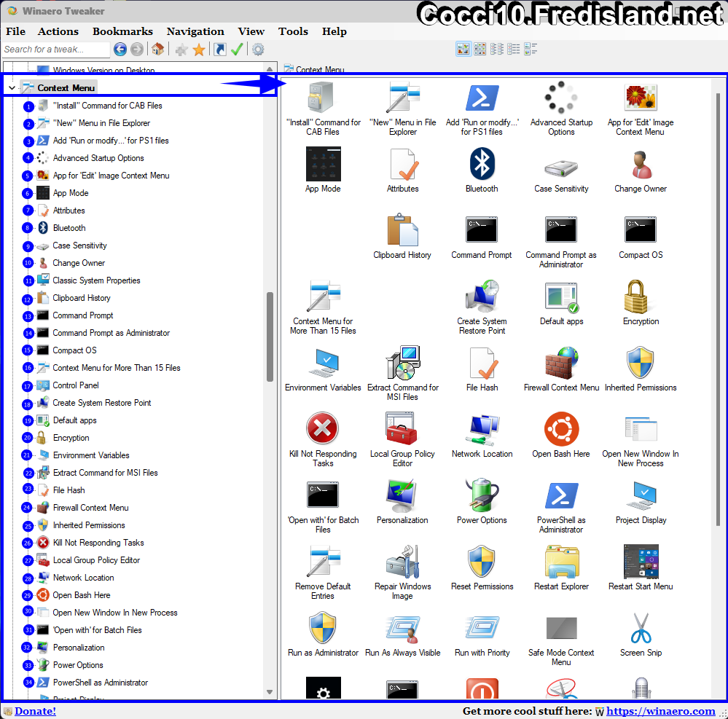Select the Power Options battery icon
This screenshot has width=728, height=719.
click(x=482, y=495)
